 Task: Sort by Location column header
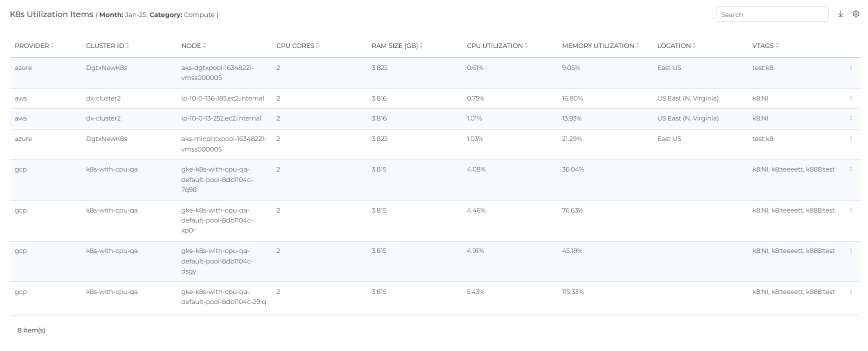tap(676, 45)
